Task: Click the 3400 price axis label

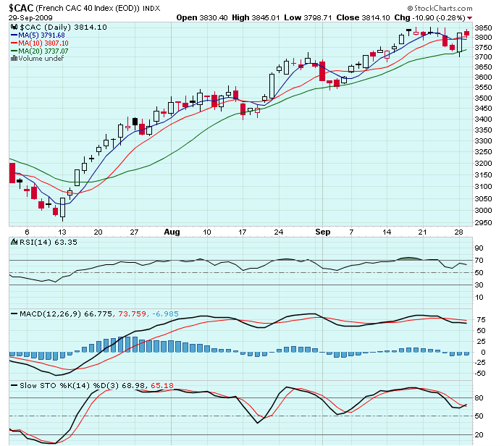Action: [x=483, y=119]
